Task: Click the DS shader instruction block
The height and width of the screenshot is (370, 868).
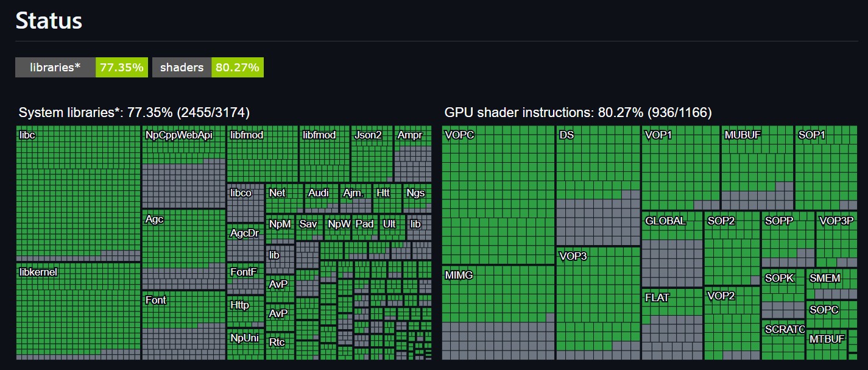Action: pyautogui.click(x=598, y=185)
